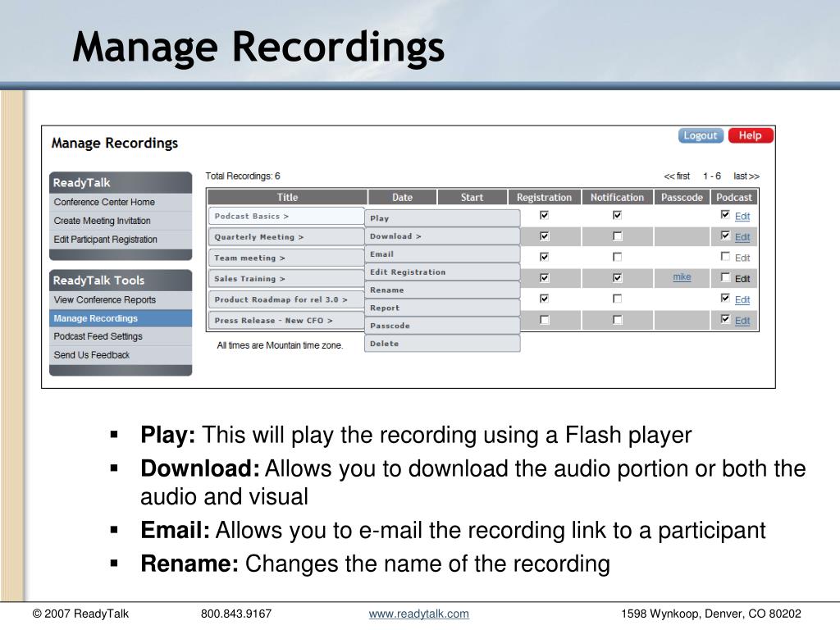The width and height of the screenshot is (840, 630).
Task: Click Edit for Sales Training podcast
Action: (x=742, y=279)
